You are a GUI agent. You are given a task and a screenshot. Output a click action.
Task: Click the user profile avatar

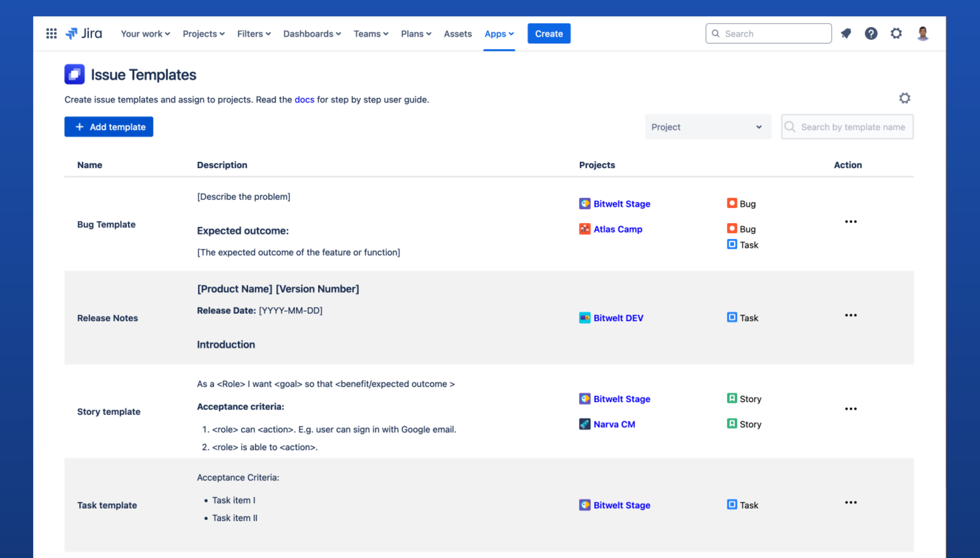[x=922, y=34]
